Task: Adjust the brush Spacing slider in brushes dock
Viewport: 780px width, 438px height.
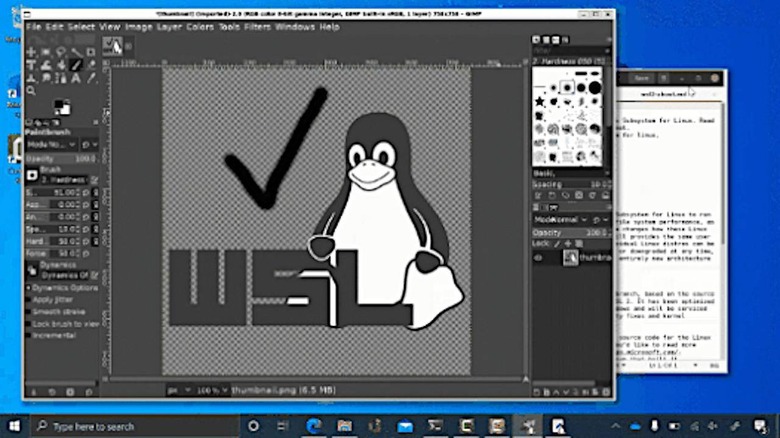Action: coord(572,184)
